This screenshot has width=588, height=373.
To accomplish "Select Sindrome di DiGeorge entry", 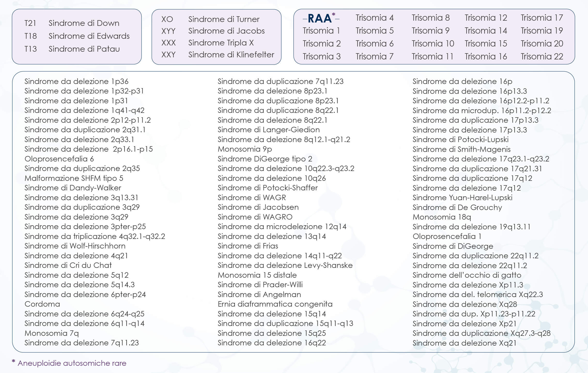I will 453,246.
